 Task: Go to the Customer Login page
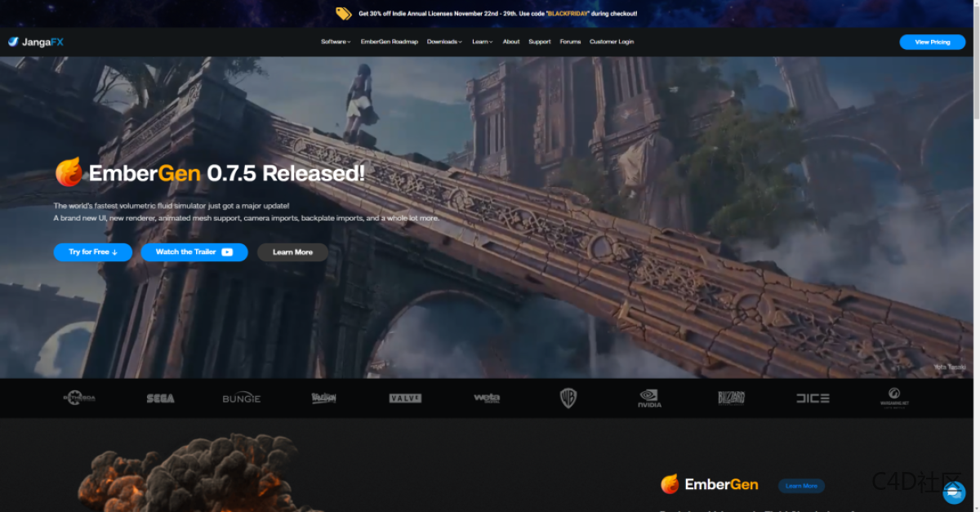click(x=612, y=42)
